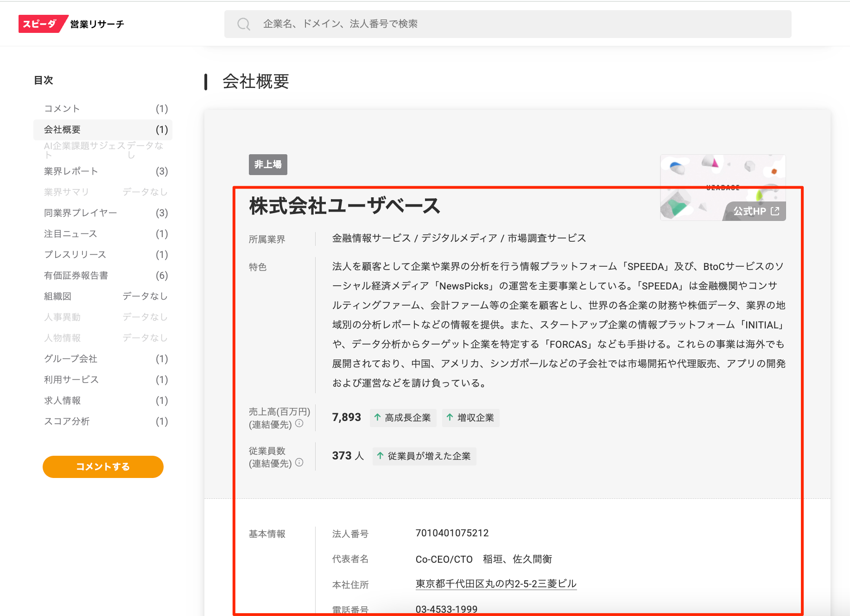Click the スピーダ logo
Viewport: 850px width, 616px height.
pos(42,24)
